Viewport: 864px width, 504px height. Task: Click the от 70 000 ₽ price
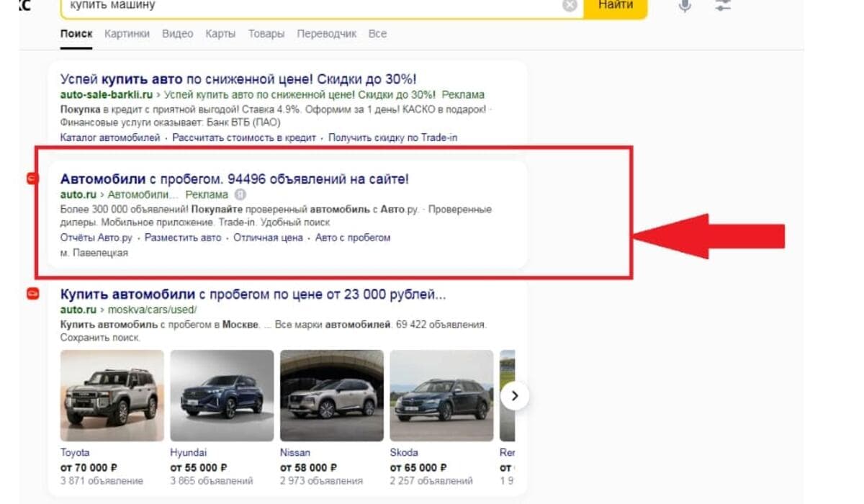click(x=89, y=467)
